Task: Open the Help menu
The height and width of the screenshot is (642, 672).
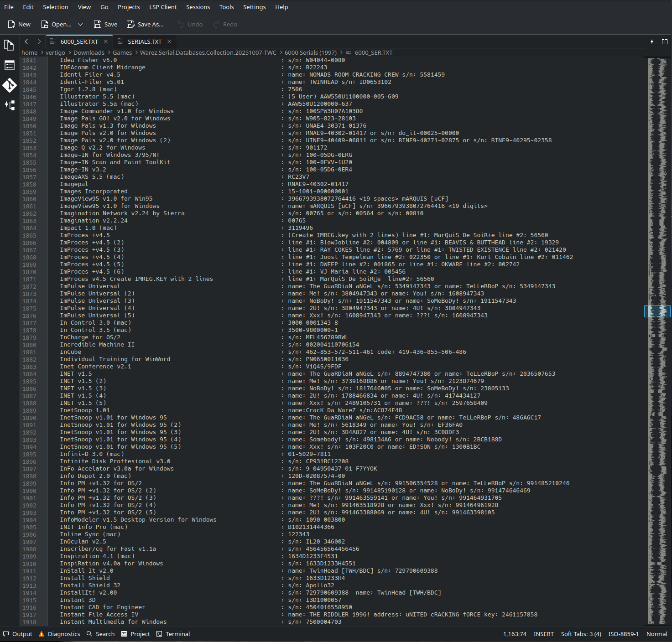Action: tap(281, 7)
